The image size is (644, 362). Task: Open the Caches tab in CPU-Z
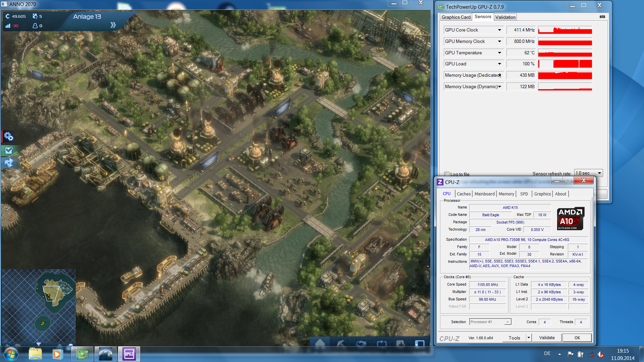(464, 194)
